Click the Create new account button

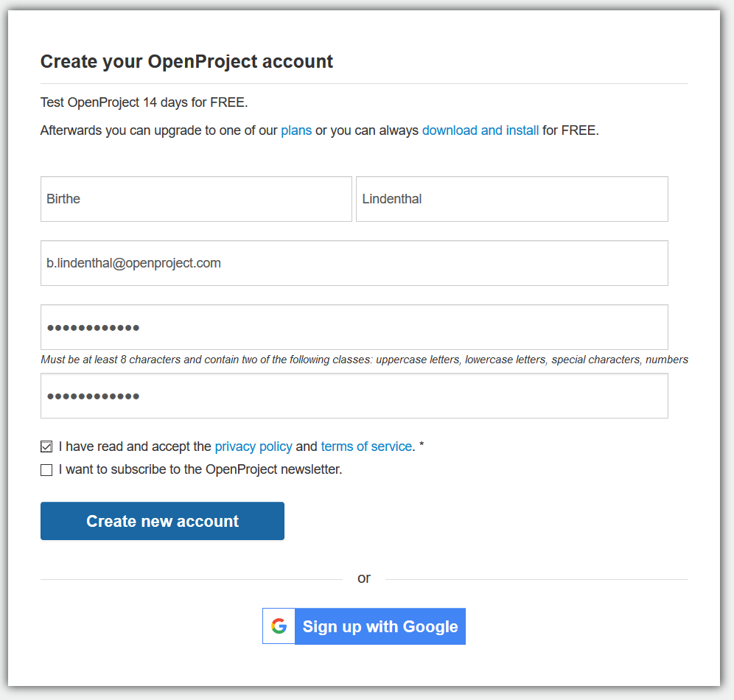coord(162,521)
